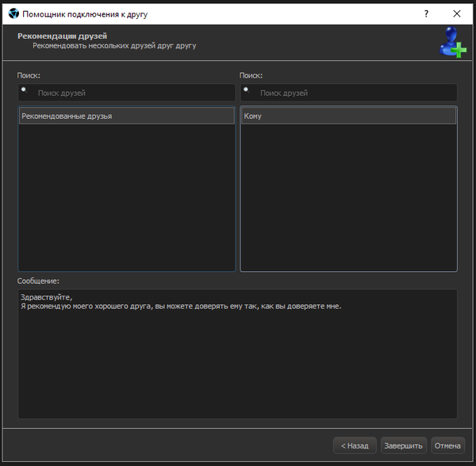The width and height of the screenshot is (476, 466).
Task: Click the Сообщение label
Action: (x=39, y=281)
